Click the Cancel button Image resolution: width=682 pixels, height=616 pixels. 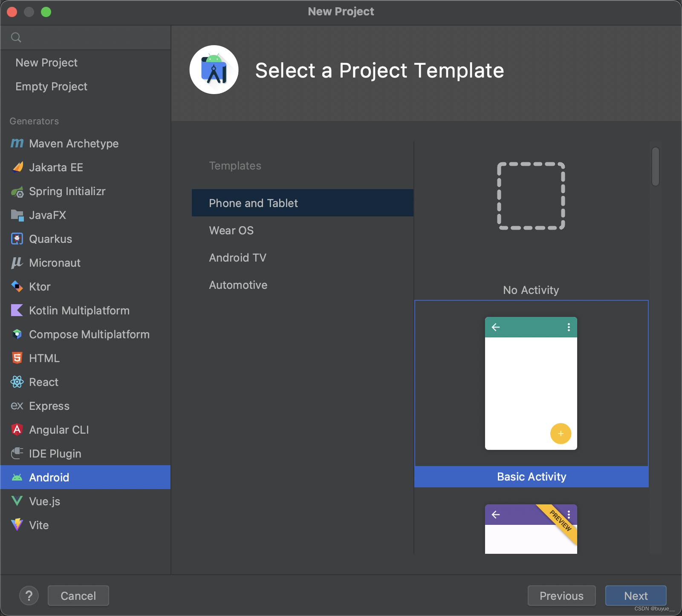(78, 596)
